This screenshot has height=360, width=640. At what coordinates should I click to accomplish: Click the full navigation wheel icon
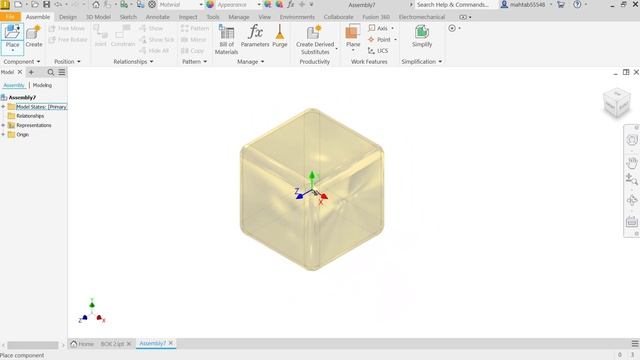pyautogui.click(x=632, y=140)
